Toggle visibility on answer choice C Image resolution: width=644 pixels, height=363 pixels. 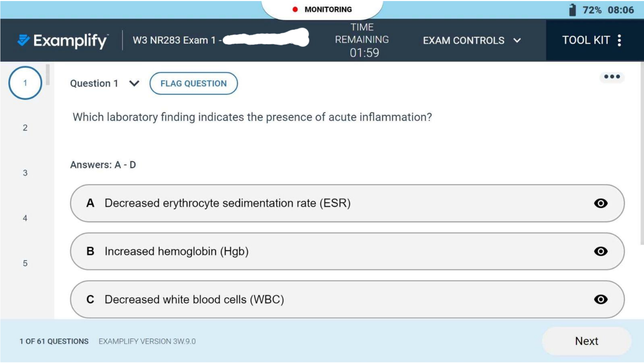(x=601, y=300)
